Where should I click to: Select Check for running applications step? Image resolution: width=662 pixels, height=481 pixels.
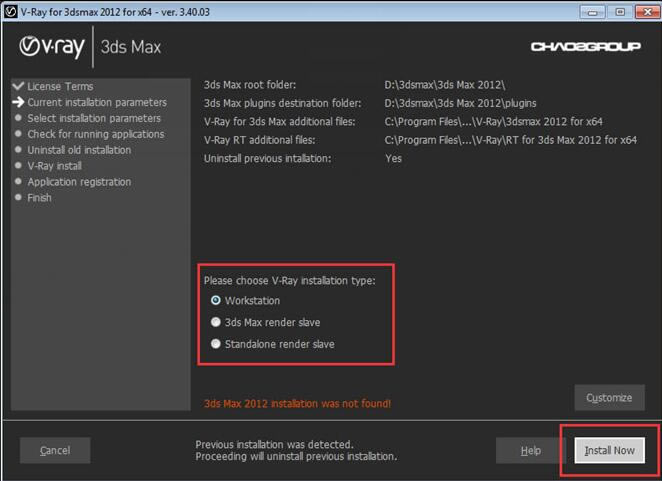click(x=95, y=134)
